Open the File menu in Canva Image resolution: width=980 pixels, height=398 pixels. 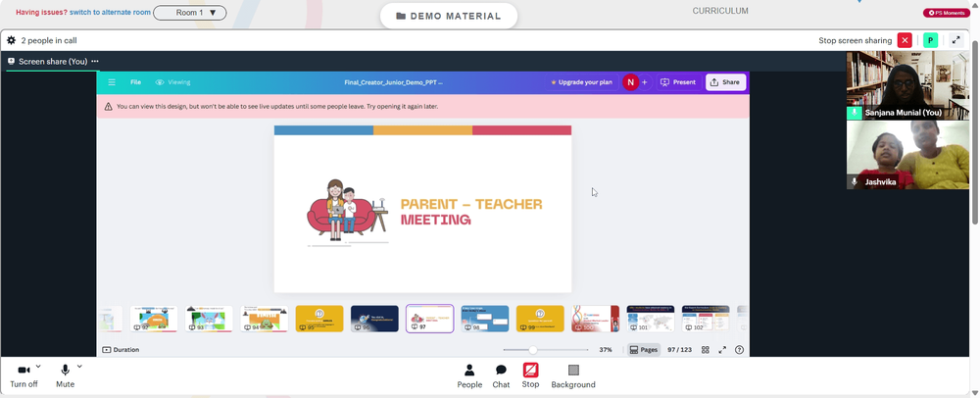[x=135, y=82]
